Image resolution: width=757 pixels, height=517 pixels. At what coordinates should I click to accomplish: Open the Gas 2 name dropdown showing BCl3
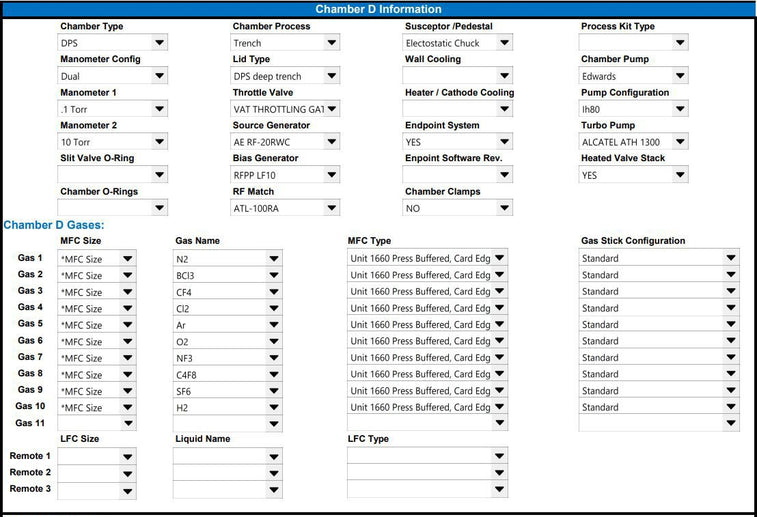point(228,275)
